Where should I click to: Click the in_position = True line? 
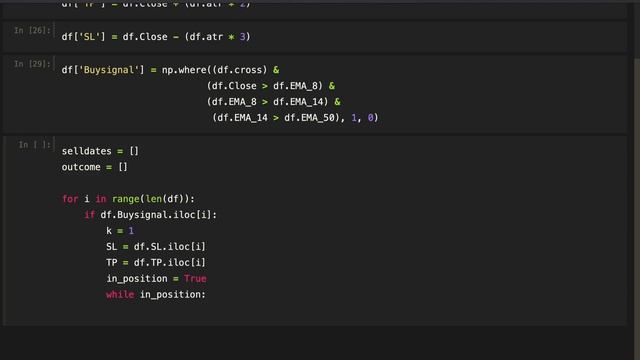point(156,279)
